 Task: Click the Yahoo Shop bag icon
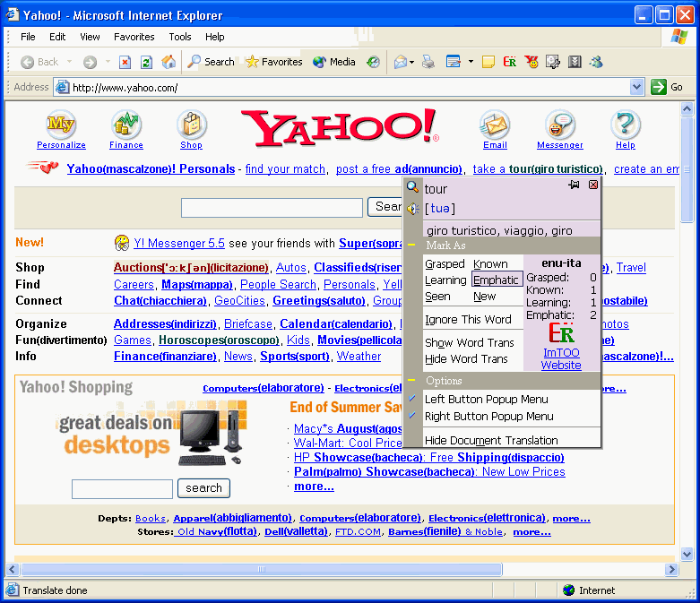click(192, 124)
